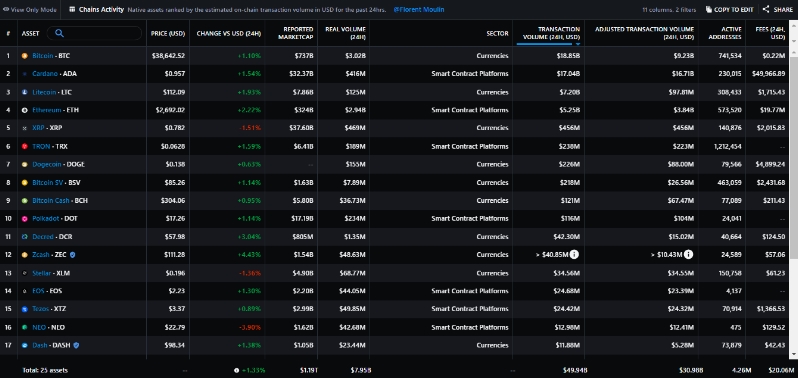Click the Bitcoin SV coin icon
798x378 pixels.
coord(24,182)
